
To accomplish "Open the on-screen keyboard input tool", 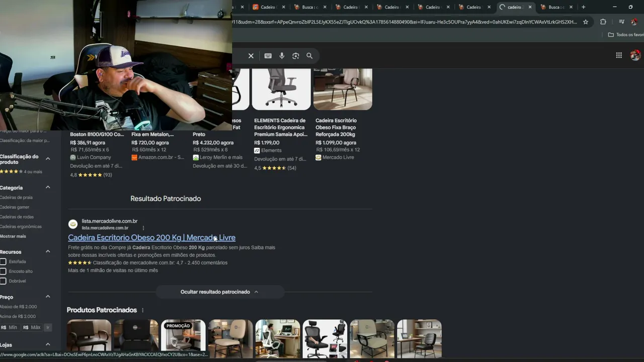I will click(x=268, y=56).
